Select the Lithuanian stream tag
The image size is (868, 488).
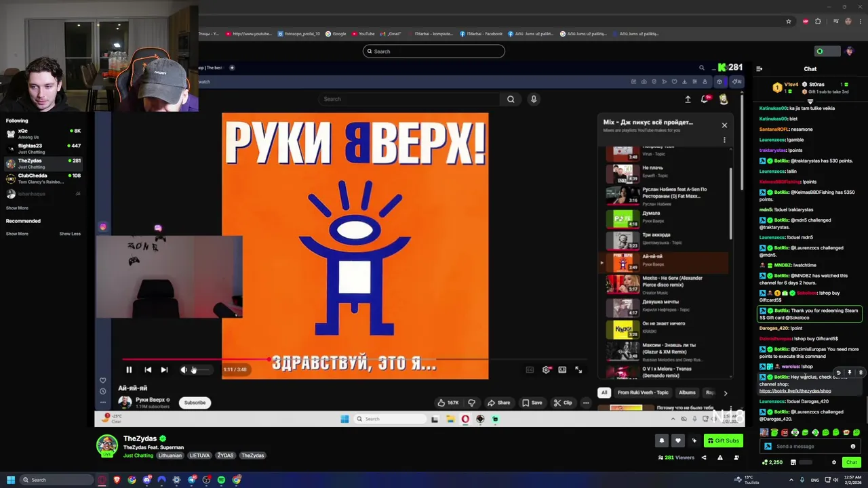tap(170, 455)
